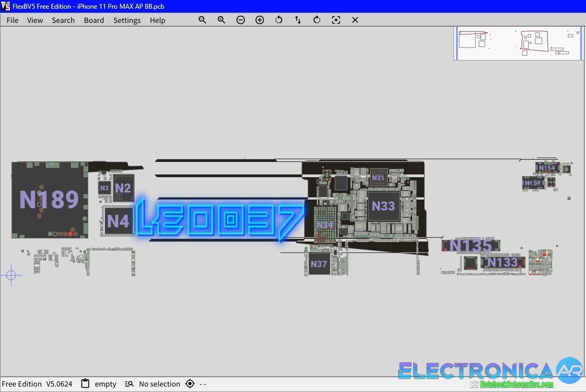This screenshot has height=392, width=586.
Task: Open the Board menu
Action: pos(94,20)
